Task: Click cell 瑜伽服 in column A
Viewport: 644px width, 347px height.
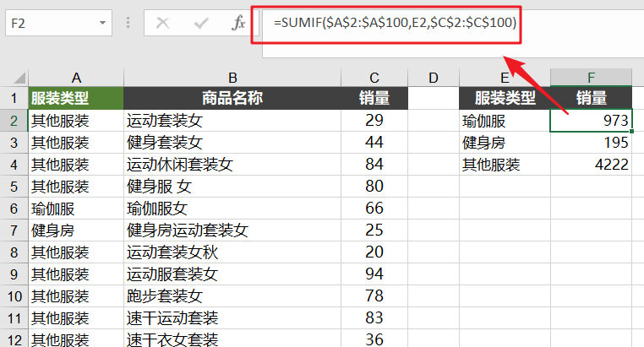Action: tap(76, 209)
